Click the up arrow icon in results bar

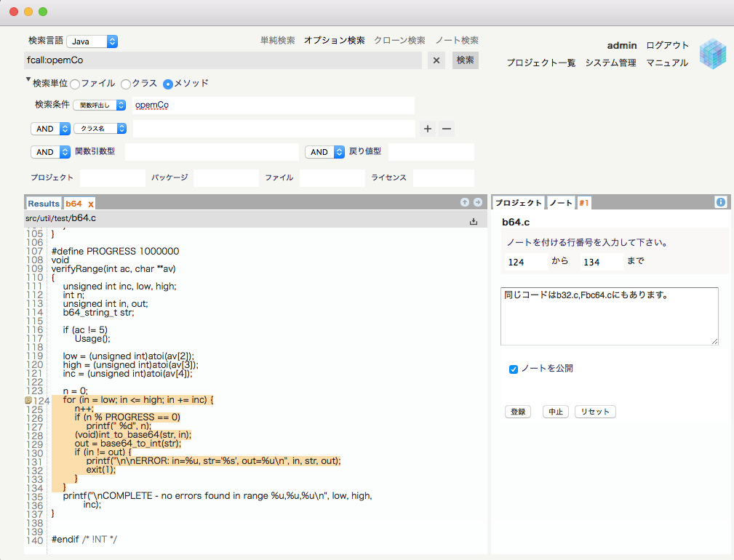click(464, 202)
